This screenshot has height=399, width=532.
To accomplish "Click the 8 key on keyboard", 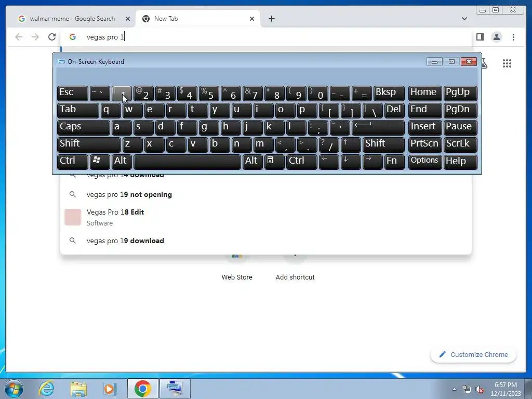I will click(274, 94).
